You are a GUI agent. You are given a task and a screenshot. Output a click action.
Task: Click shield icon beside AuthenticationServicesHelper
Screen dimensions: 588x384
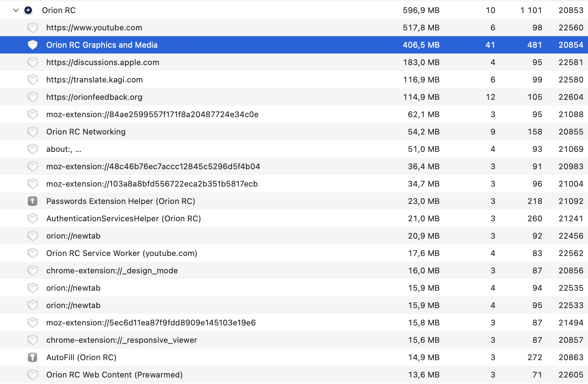pyautogui.click(x=33, y=218)
